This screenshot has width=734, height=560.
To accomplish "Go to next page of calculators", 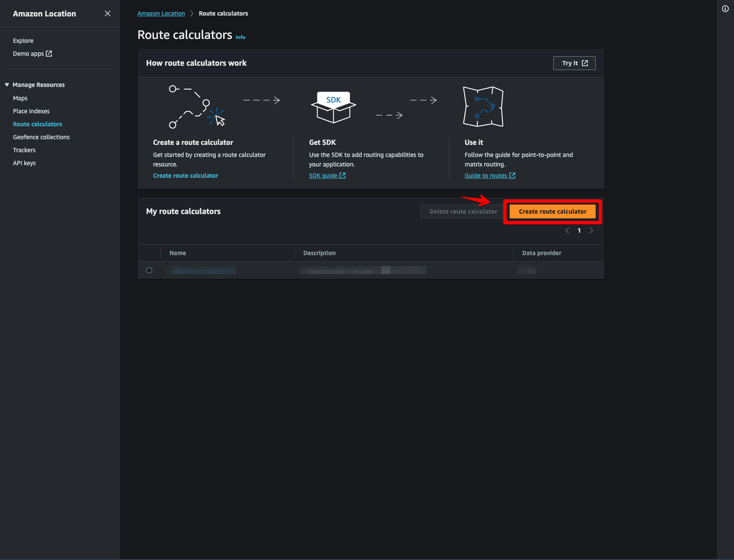I will click(591, 230).
